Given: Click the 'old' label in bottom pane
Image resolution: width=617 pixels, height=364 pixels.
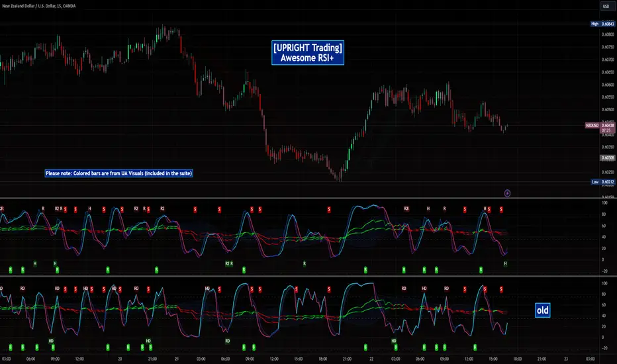Looking at the screenshot, I should tap(542, 309).
